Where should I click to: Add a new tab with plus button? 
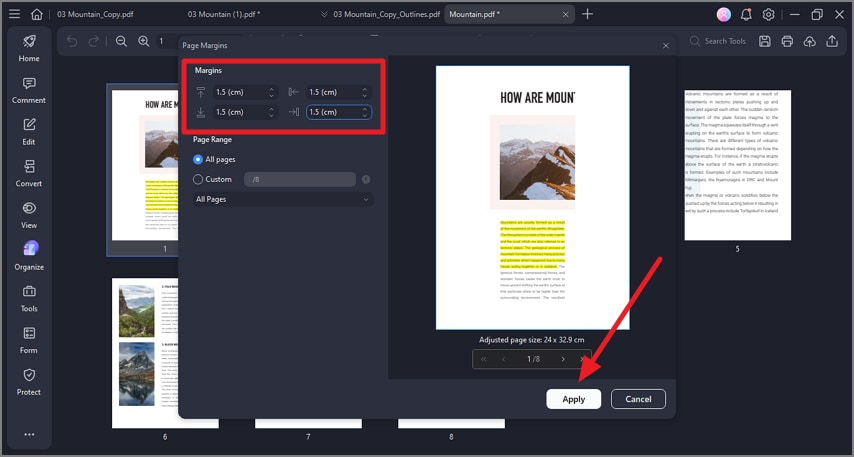click(587, 14)
